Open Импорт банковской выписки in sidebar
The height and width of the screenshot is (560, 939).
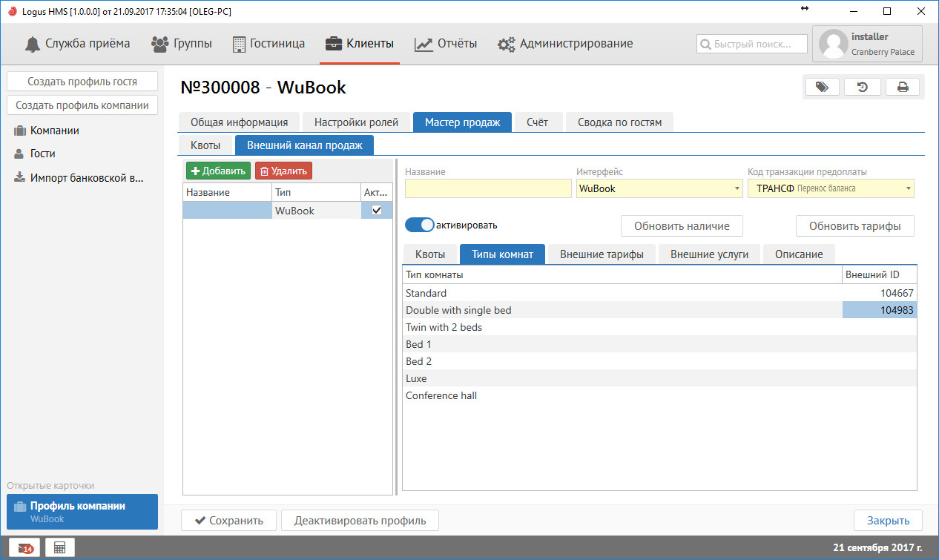[x=79, y=178]
